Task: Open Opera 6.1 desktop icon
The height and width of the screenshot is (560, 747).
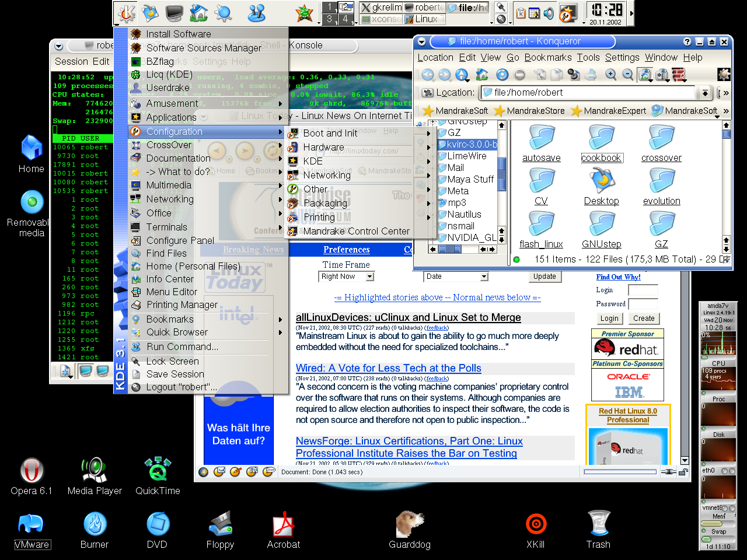Action: click(32, 477)
